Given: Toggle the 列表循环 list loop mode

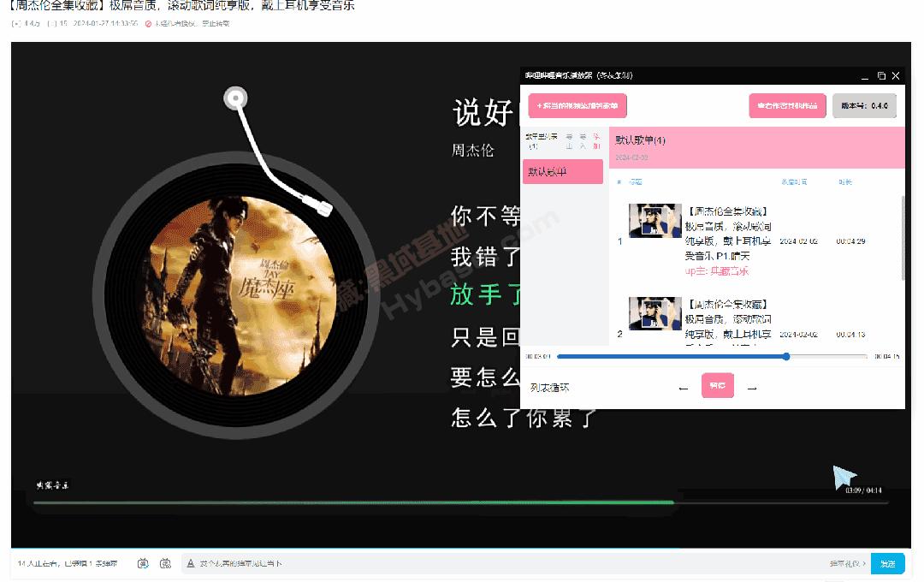Looking at the screenshot, I should pyautogui.click(x=549, y=388).
